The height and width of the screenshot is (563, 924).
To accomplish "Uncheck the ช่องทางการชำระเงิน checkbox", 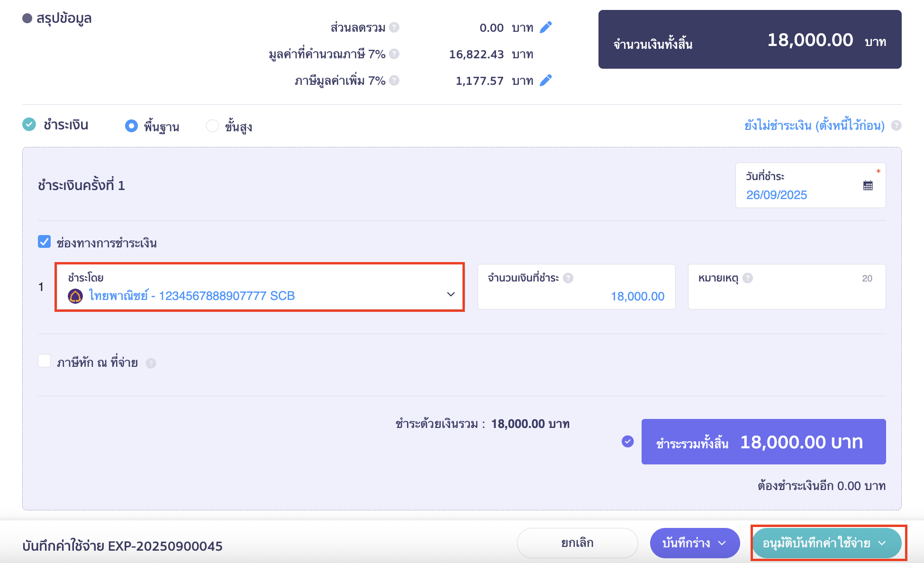I will click(44, 242).
